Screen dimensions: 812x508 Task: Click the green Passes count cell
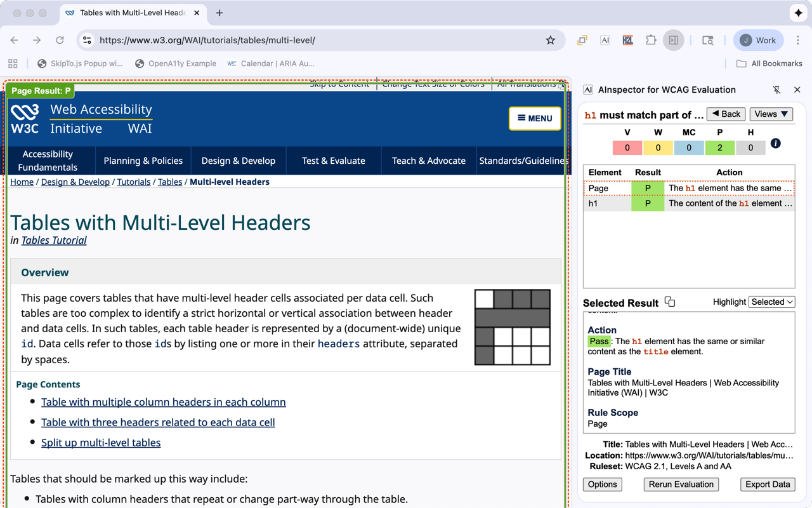pos(719,147)
